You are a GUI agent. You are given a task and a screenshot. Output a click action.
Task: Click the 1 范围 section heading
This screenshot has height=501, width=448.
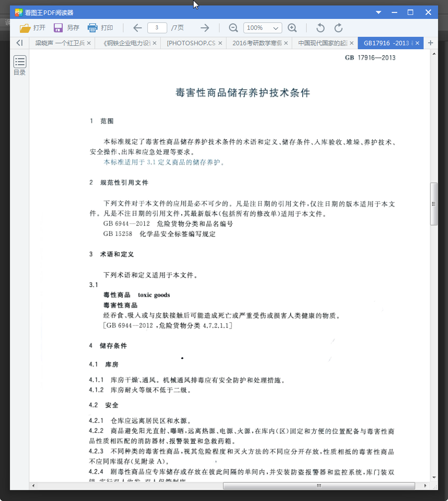click(x=102, y=121)
